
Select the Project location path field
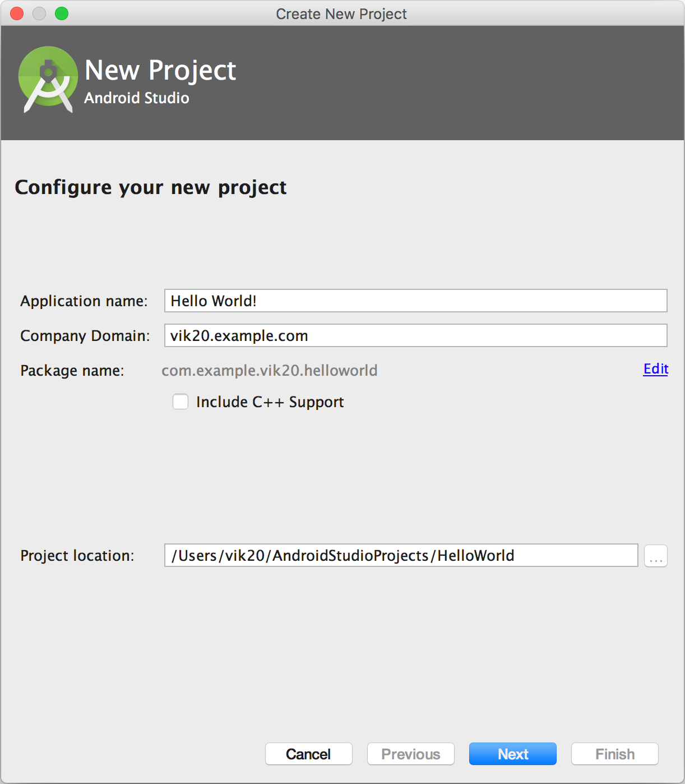(401, 555)
